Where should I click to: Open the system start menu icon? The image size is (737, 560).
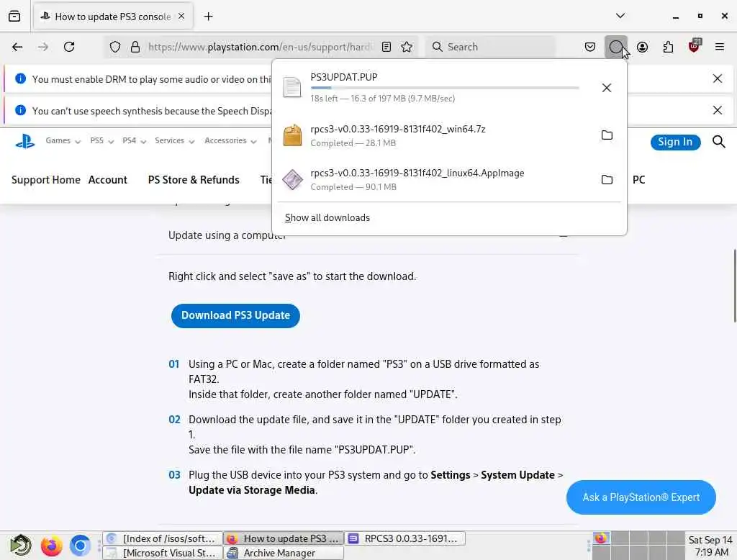21,546
